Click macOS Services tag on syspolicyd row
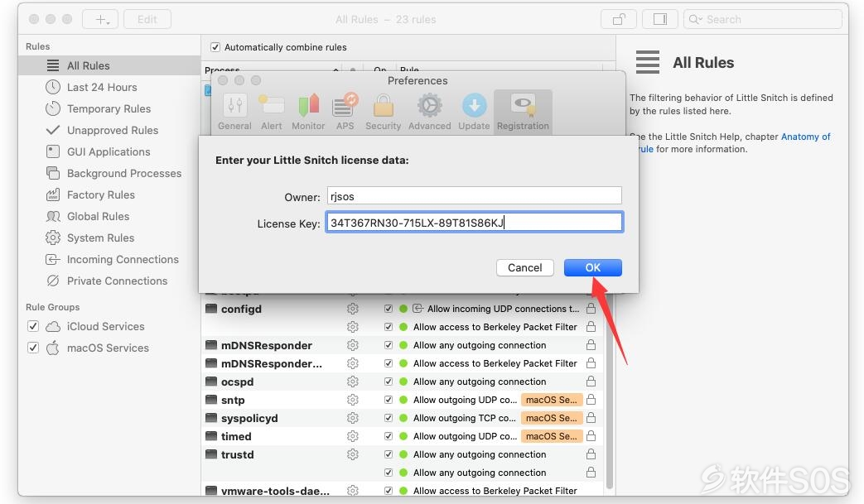Image resolution: width=864 pixels, height=504 pixels. pyautogui.click(x=551, y=418)
